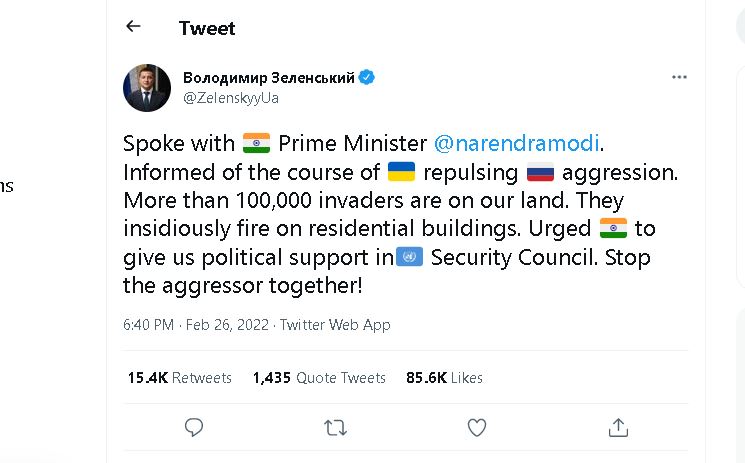Click the Володимир Зеленський display name
The height and width of the screenshot is (463, 745).
pyautogui.click(x=269, y=77)
